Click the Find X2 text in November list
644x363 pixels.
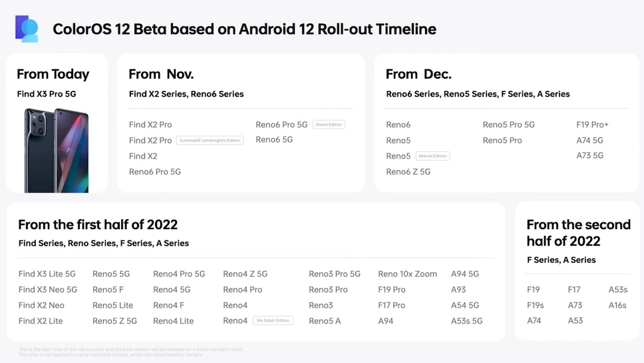click(143, 156)
